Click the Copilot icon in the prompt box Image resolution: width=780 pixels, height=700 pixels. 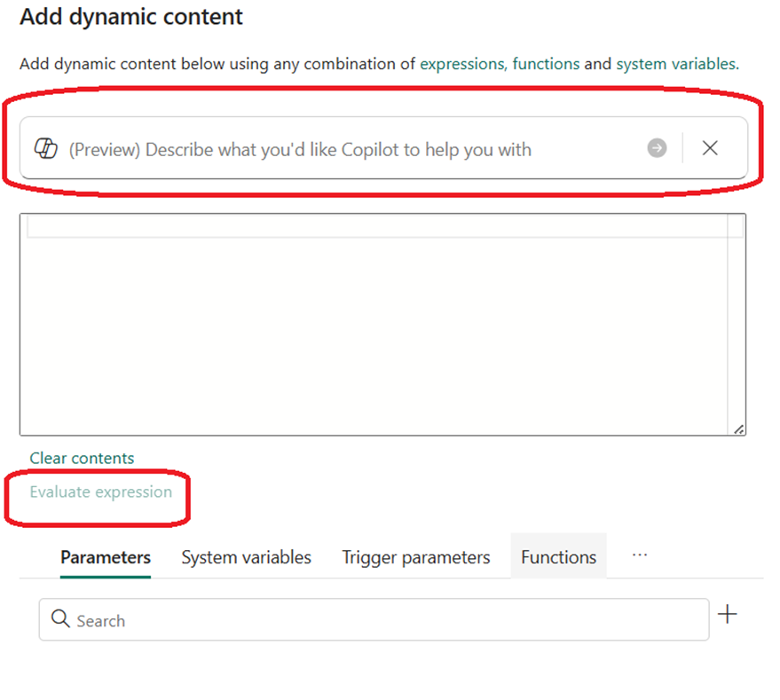(45, 148)
